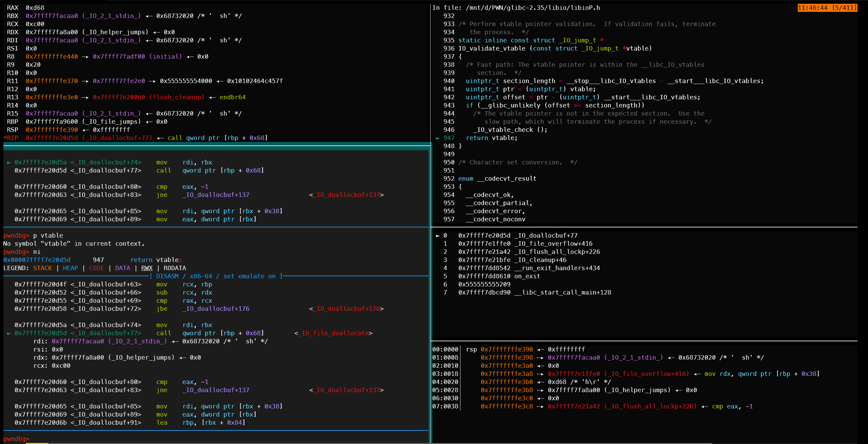868x444 pixels.
Task: Click the red *RIP register marker
Action: point(11,138)
